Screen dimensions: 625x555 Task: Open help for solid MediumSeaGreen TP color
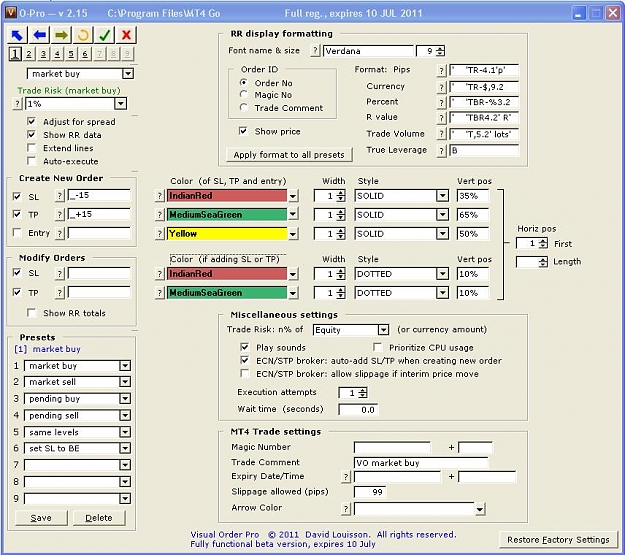(159, 215)
